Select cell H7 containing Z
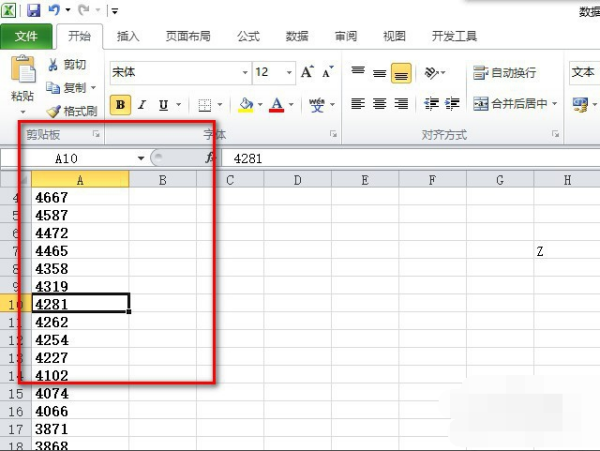Screen dimensions: 600x451 [567, 251]
